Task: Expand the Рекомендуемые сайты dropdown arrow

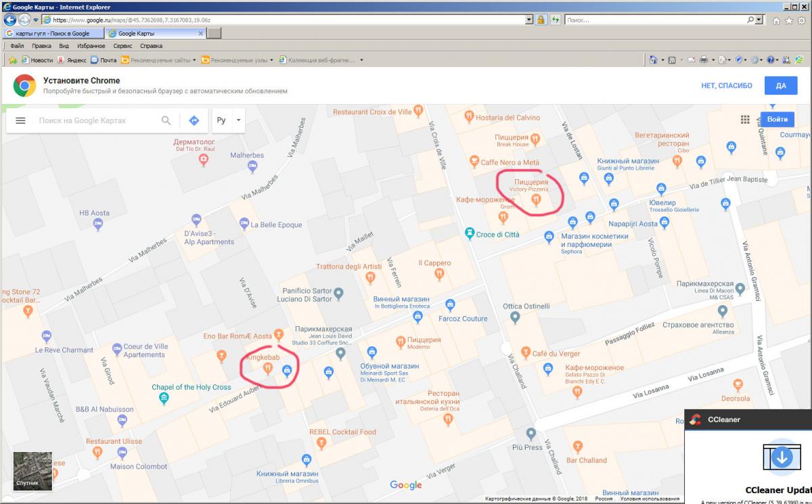Action: click(x=195, y=60)
